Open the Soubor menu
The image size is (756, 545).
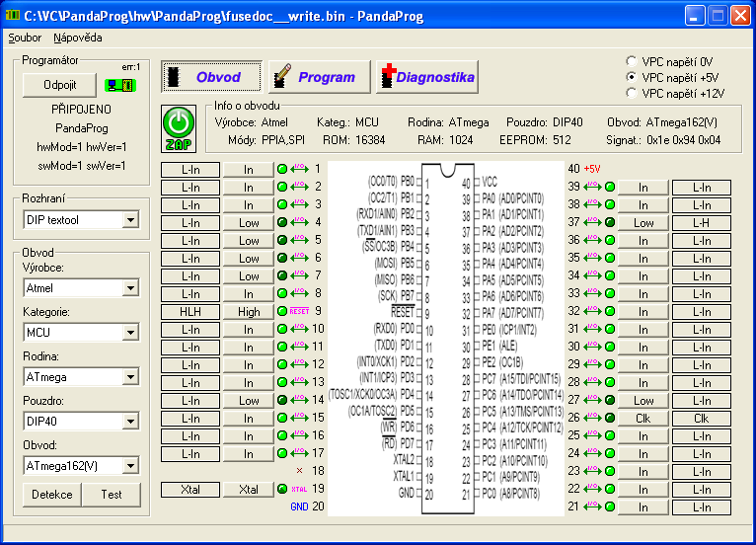pos(25,38)
